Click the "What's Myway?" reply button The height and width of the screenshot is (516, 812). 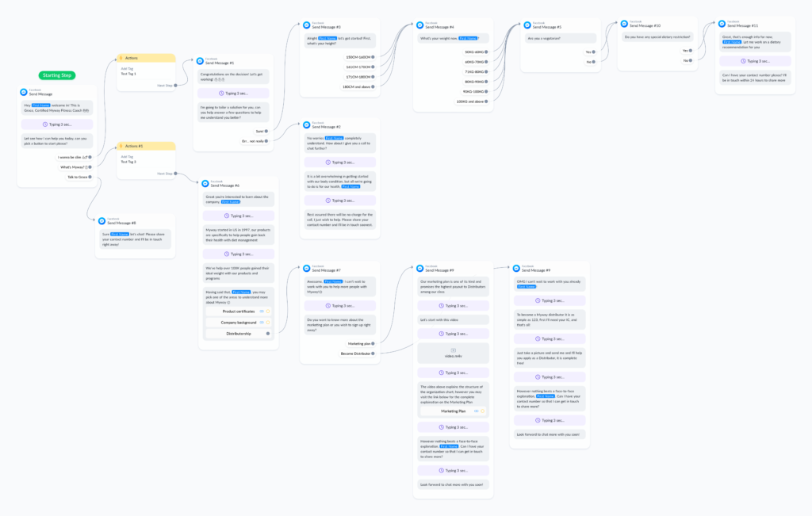point(75,167)
